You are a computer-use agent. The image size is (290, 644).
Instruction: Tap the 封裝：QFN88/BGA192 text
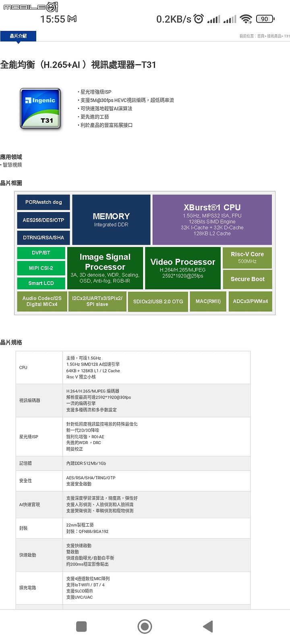(x=87, y=532)
